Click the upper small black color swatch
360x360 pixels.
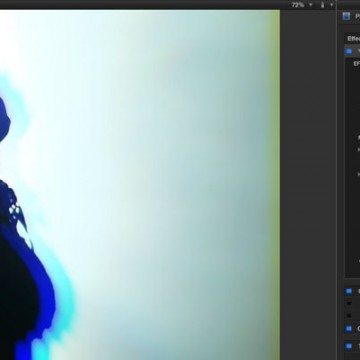click(x=349, y=304)
